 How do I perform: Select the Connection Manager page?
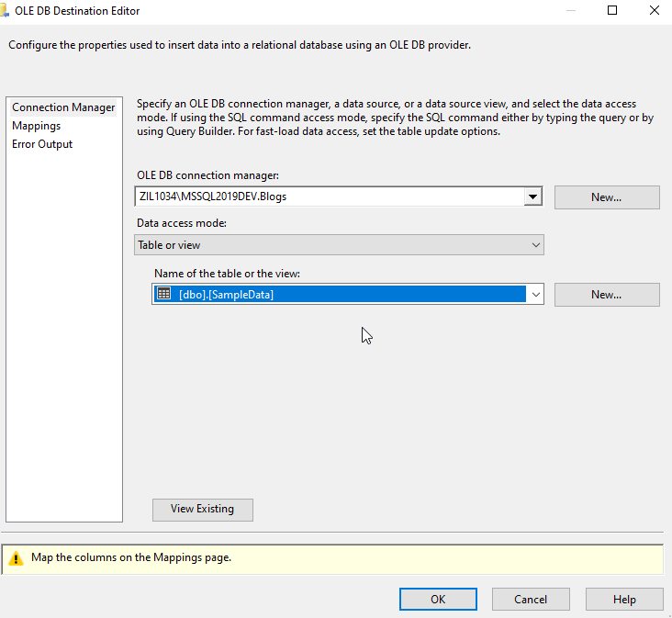point(63,107)
